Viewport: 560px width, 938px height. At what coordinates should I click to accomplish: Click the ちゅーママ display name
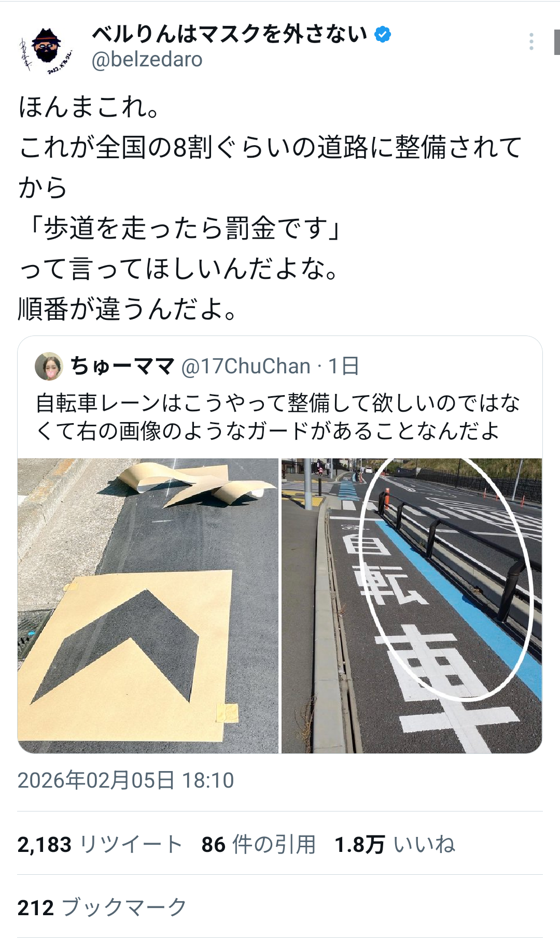122,366
